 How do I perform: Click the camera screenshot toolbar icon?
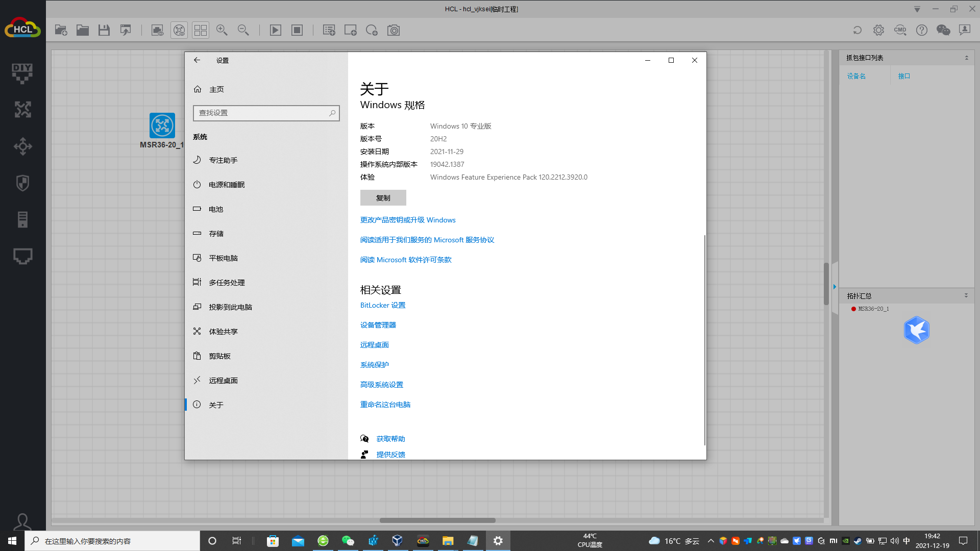pyautogui.click(x=394, y=30)
